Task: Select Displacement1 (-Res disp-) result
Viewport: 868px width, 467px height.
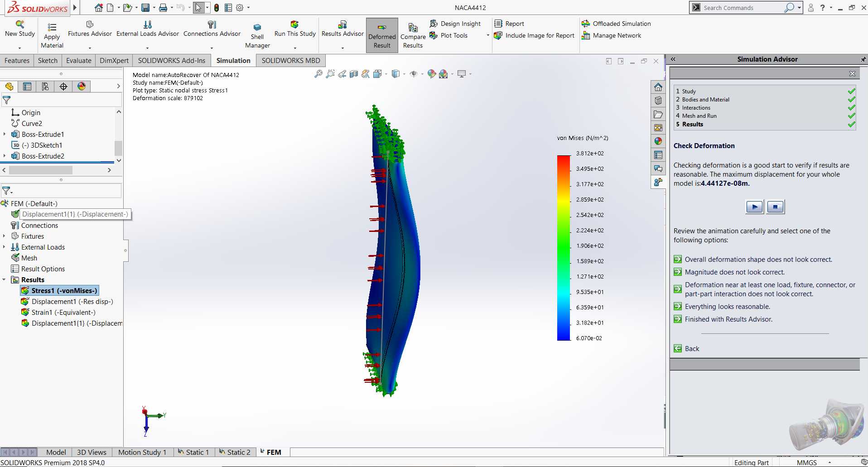Action: 67,301
